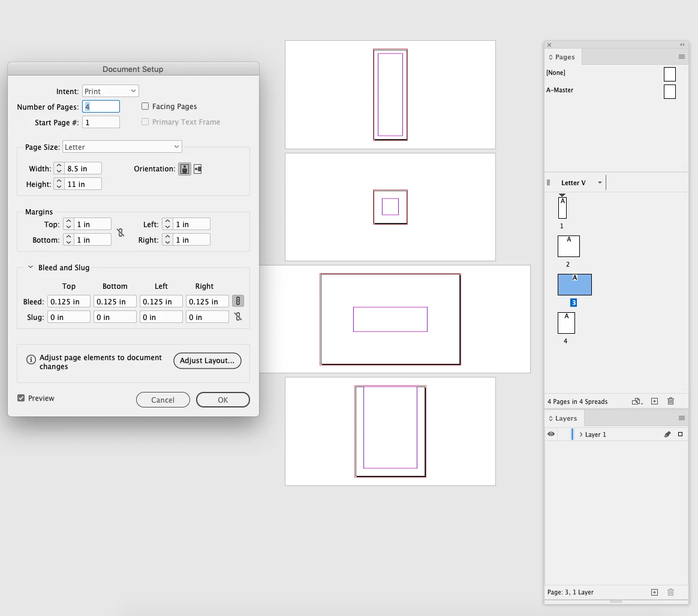
Task: Create new page in Pages panel
Action: 654,401
